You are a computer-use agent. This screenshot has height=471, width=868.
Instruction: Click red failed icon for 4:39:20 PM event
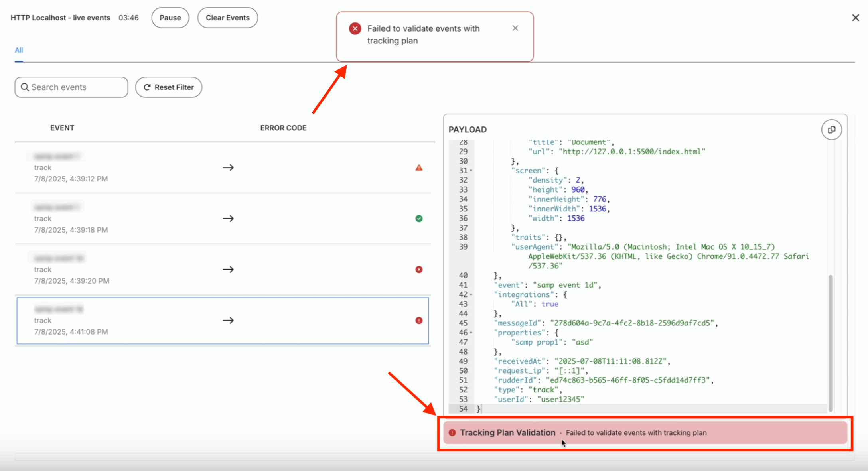click(x=419, y=270)
